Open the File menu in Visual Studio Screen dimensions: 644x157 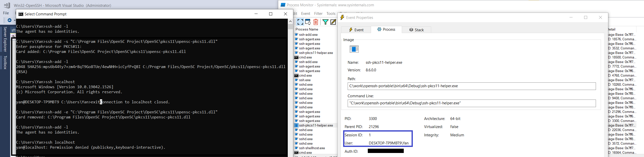(6, 13)
